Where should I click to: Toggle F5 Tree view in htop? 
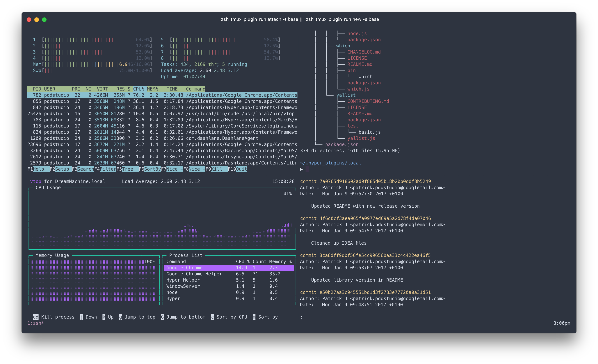coord(128,169)
